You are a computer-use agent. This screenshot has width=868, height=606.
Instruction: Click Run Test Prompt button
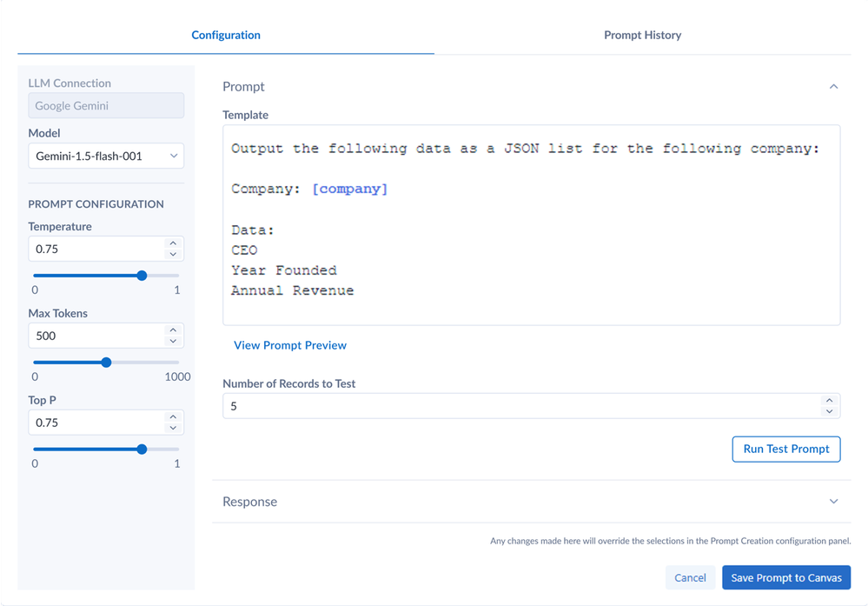point(786,449)
